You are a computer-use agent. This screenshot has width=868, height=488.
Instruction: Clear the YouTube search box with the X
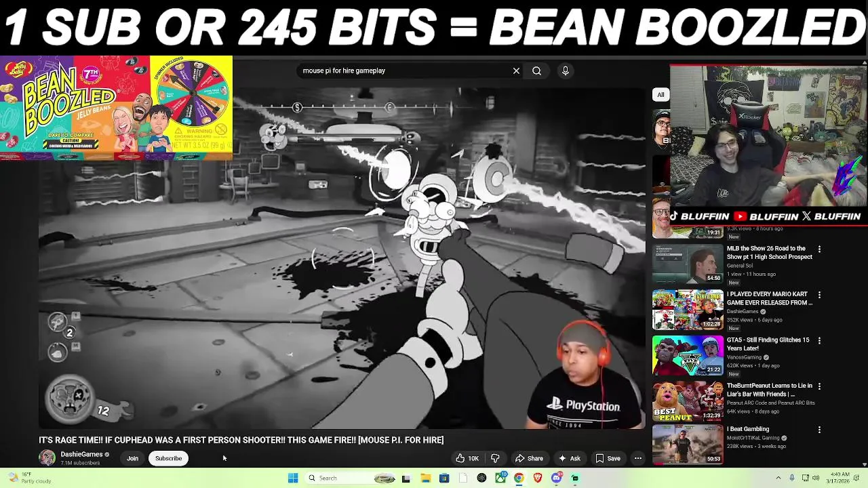tap(516, 70)
